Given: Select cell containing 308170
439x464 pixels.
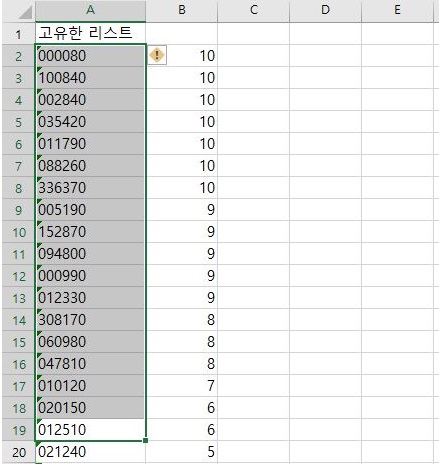Looking at the screenshot, I should pyautogui.click(x=90, y=320).
